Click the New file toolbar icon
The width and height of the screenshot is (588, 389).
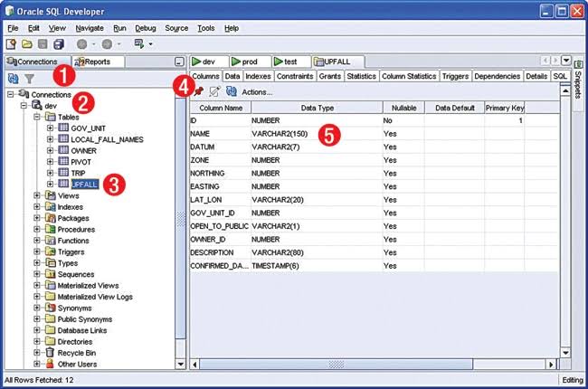(11, 44)
